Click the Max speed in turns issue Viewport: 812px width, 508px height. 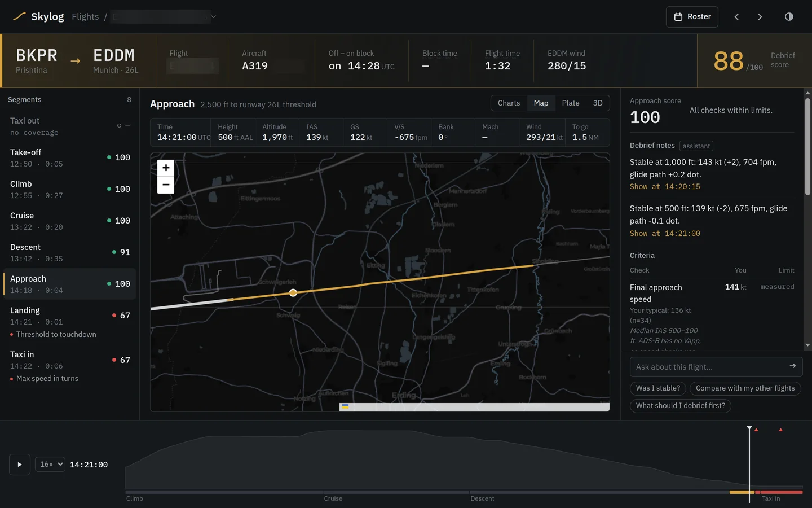click(x=47, y=379)
